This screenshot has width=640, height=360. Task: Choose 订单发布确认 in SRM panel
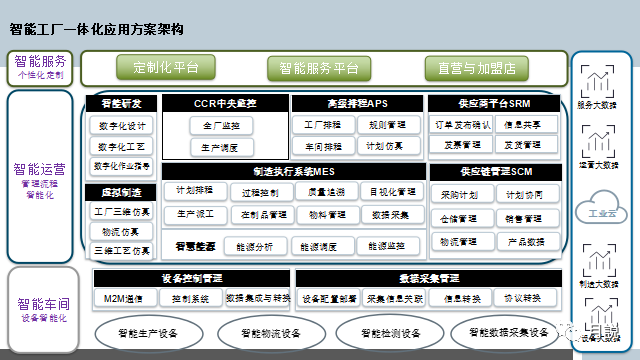coord(462,125)
